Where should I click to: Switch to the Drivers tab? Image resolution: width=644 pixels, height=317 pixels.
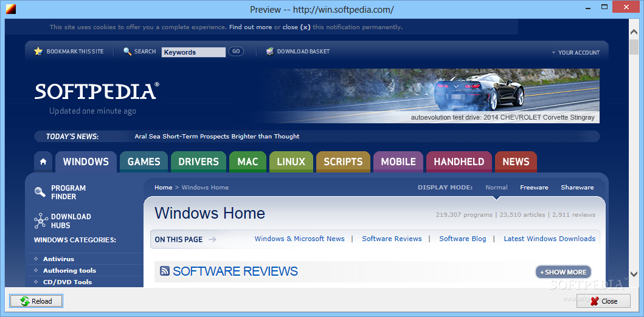pyautogui.click(x=198, y=162)
